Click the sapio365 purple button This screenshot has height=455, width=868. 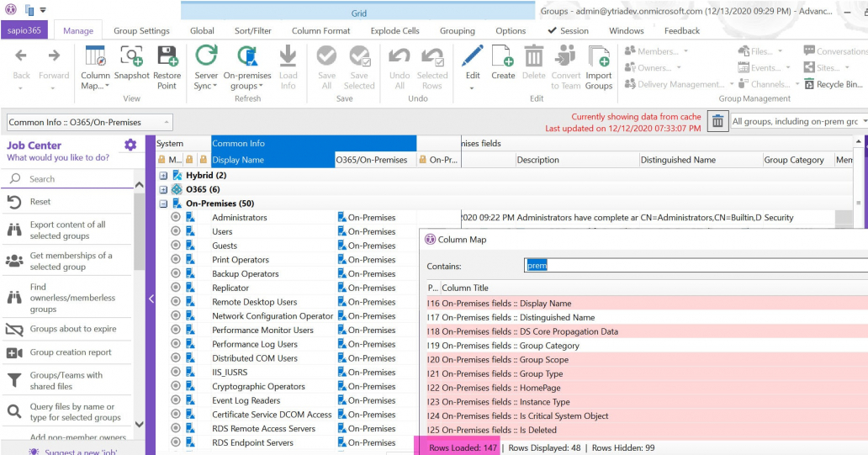[24, 30]
